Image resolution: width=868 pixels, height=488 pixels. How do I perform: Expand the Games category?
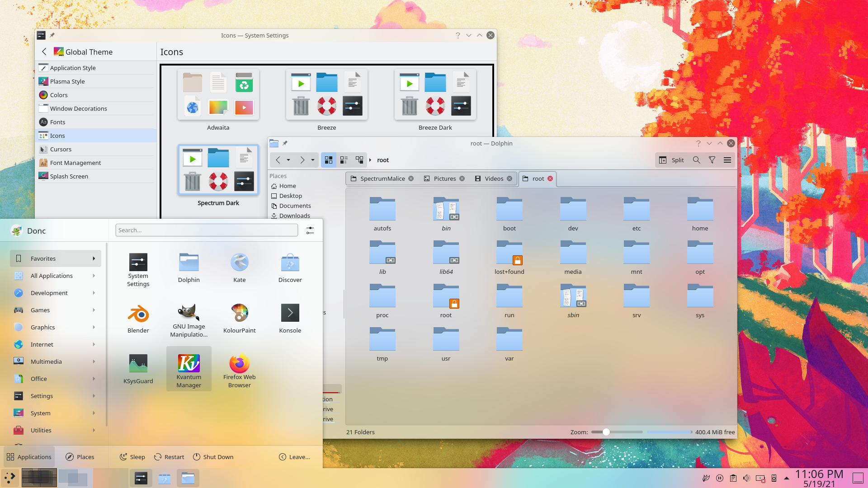56,310
